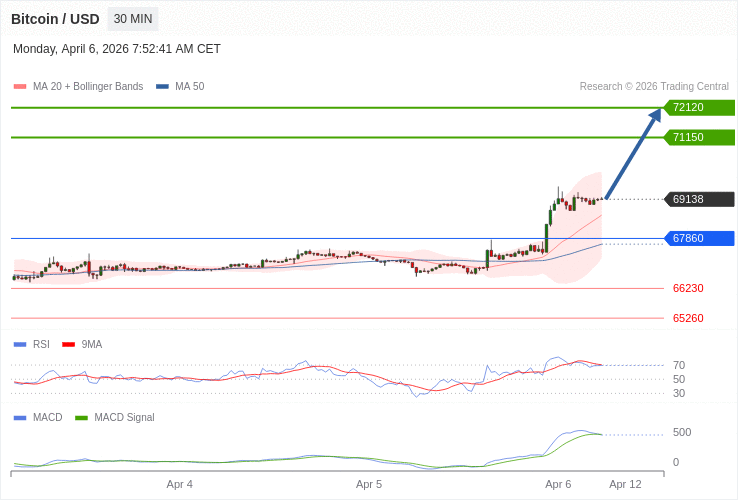This screenshot has width=738, height=500.
Task: Click the Apr 4 date axis label
Action: (x=180, y=484)
